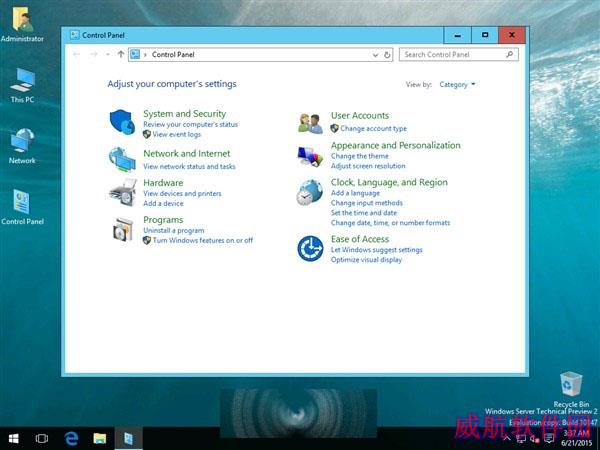Click the window title bar system icon
Screen dimensions: 600x450
click(x=75, y=35)
